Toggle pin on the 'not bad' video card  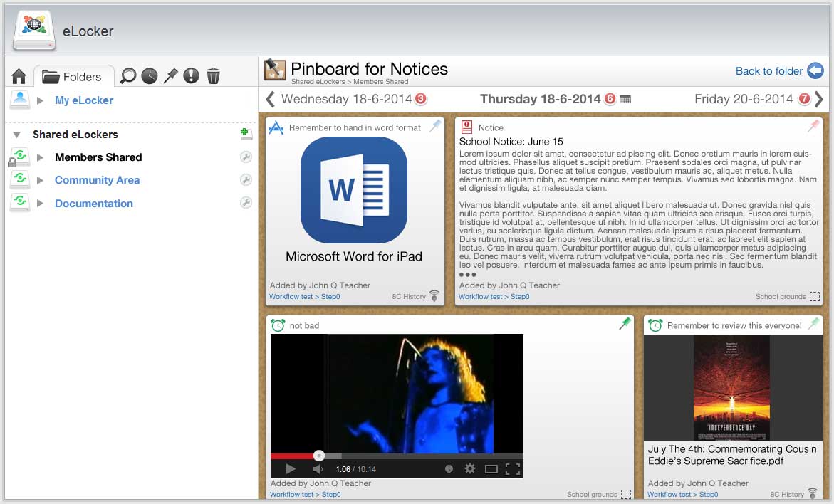pos(625,324)
